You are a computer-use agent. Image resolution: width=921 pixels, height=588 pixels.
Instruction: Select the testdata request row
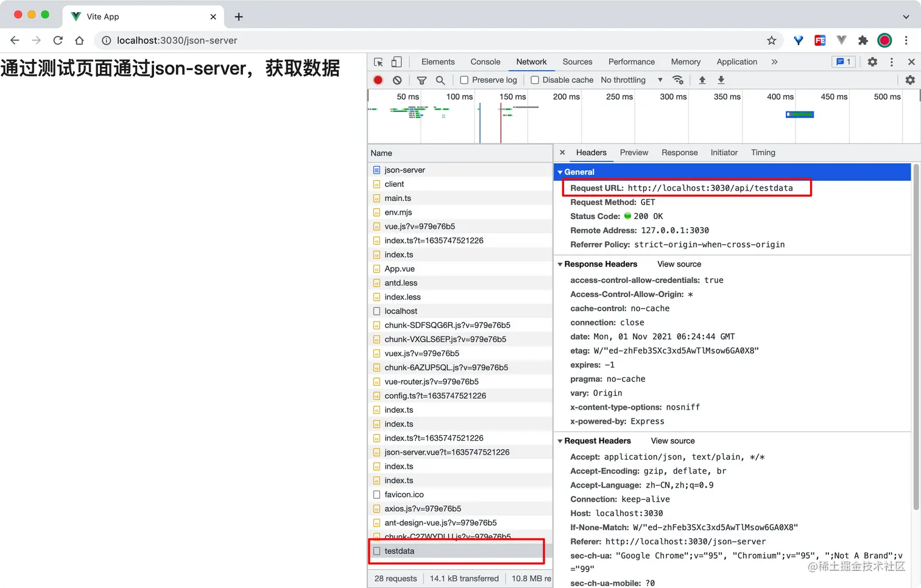click(460, 551)
